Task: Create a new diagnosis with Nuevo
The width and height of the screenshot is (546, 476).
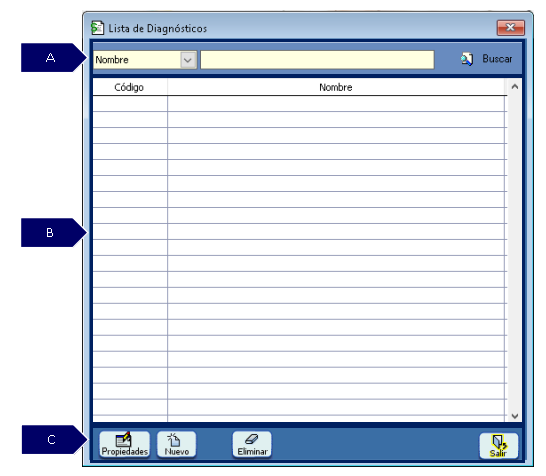Action: click(177, 444)
